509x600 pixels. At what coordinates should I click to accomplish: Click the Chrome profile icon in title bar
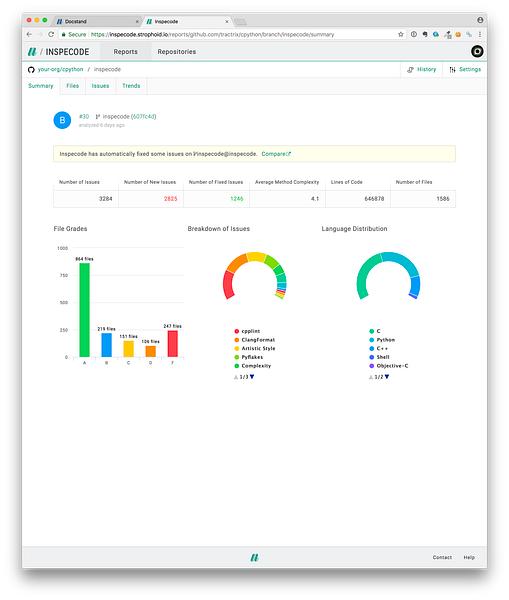(480, 20)
